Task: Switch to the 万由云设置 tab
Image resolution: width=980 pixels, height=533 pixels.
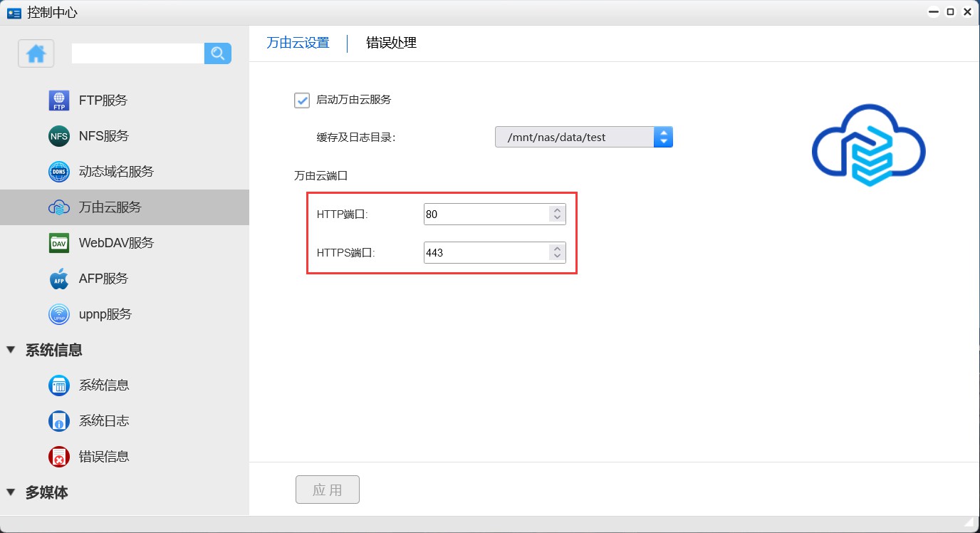Action: pos(298,43)
